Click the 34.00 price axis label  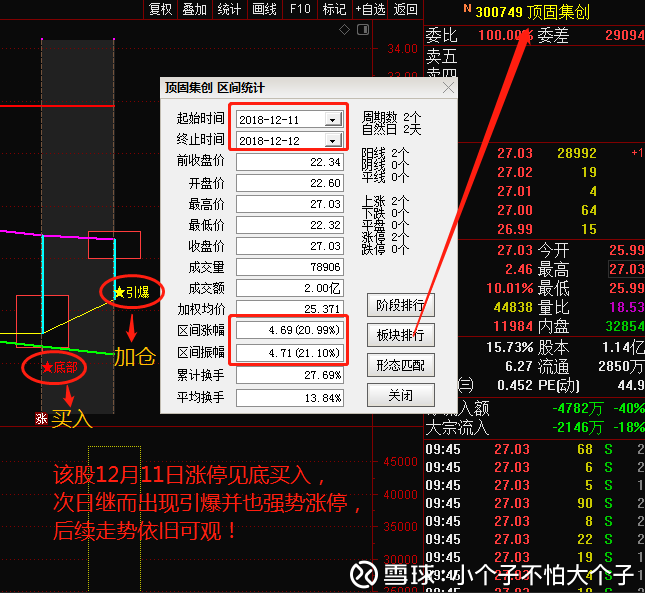[402, 49]
